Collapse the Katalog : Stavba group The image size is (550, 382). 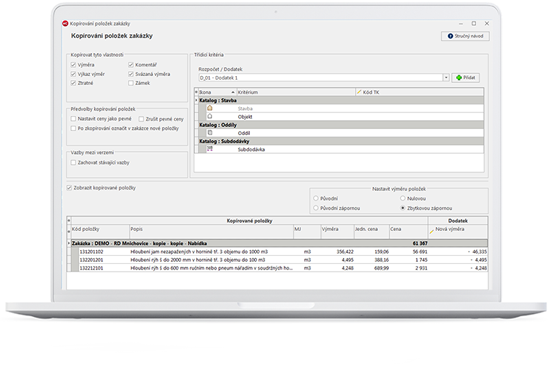point(196,100)
